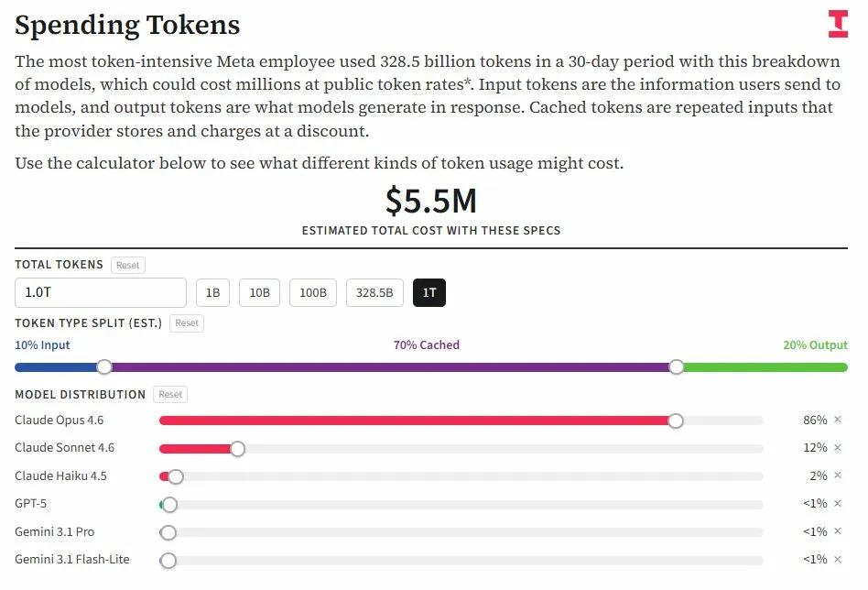The width and height of the screenshot is (868, 590).
Task: Reset the Total Tokens value
Action: click(x=128, y=265)
